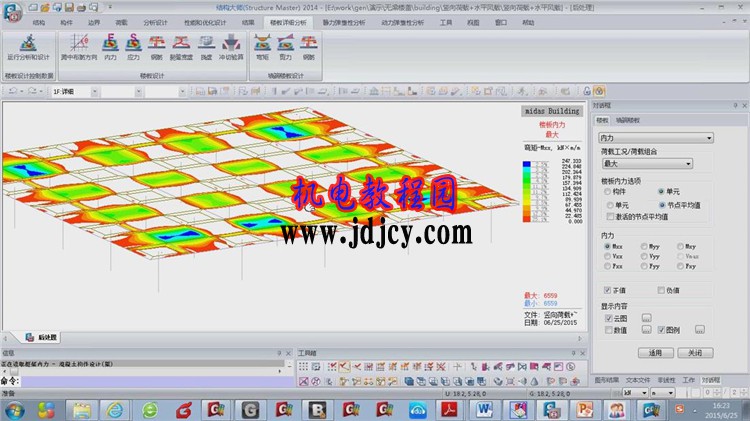Click the 裂缝宽度 crack width icon
Viewport: 750px width, 421px height.
[x=181, y=48]
